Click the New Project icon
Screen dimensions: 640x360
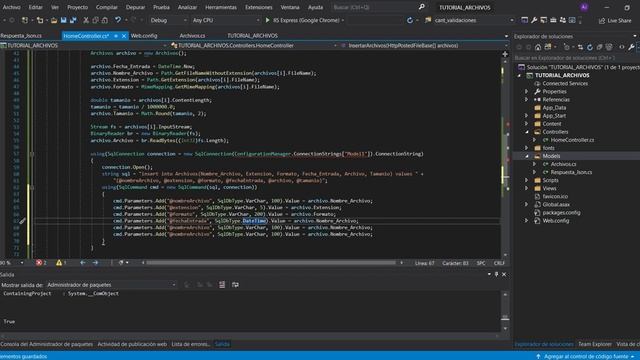(x=25, y=20)
